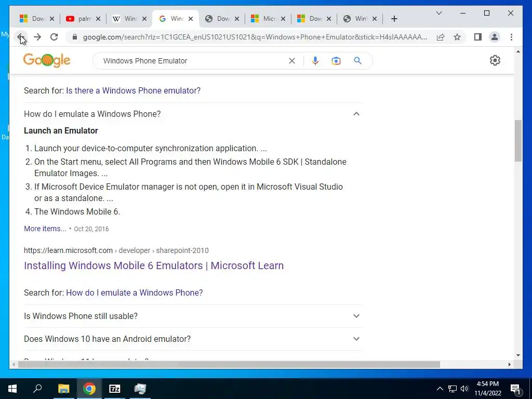Bookmark this tab with the star icon
This screenshot has height=399, width=532.
point(457,37)
